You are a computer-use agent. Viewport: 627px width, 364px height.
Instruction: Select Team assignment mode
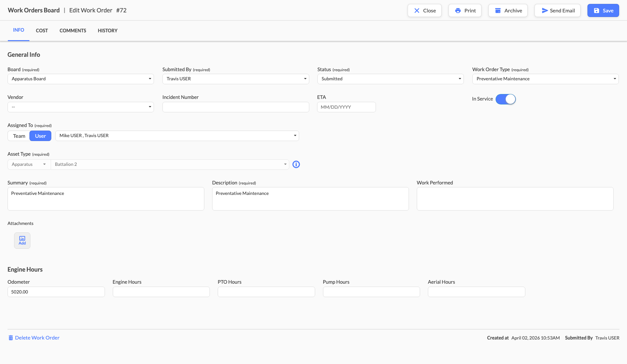[x=19, y=136]
